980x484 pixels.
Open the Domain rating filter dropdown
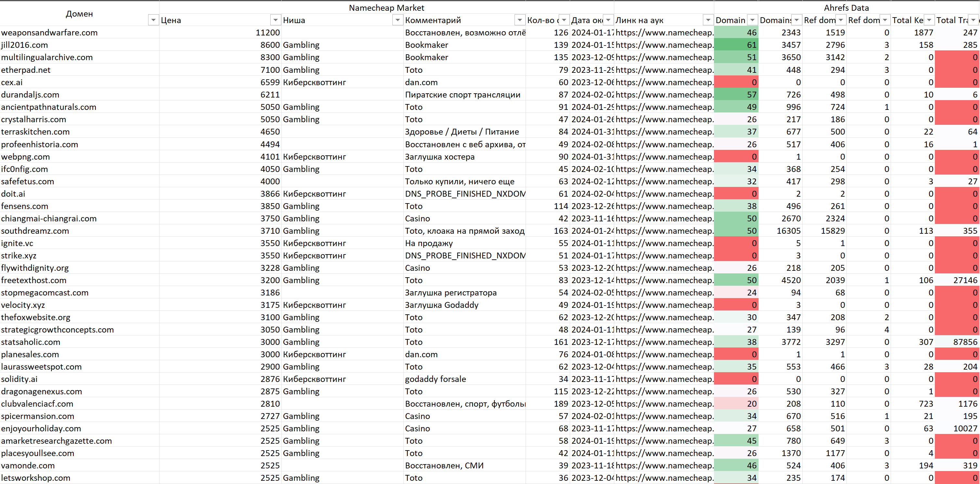coord(752,20)
